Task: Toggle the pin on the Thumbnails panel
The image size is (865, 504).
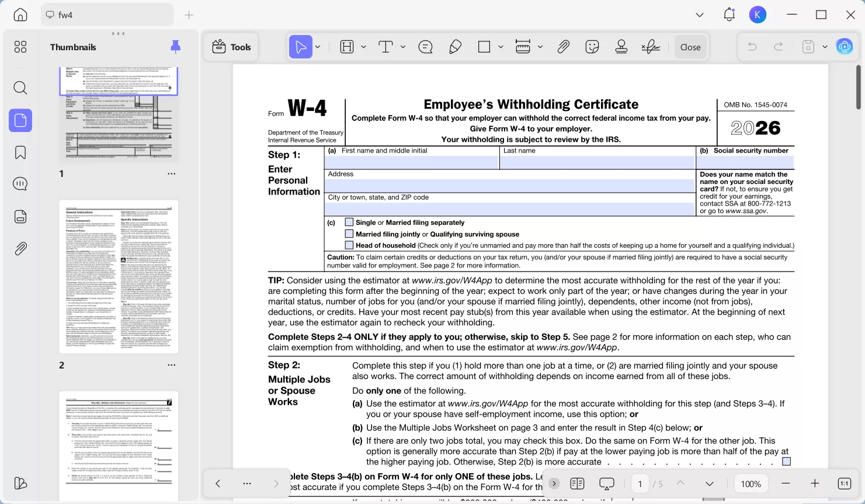Action: [x=175, y=47]
